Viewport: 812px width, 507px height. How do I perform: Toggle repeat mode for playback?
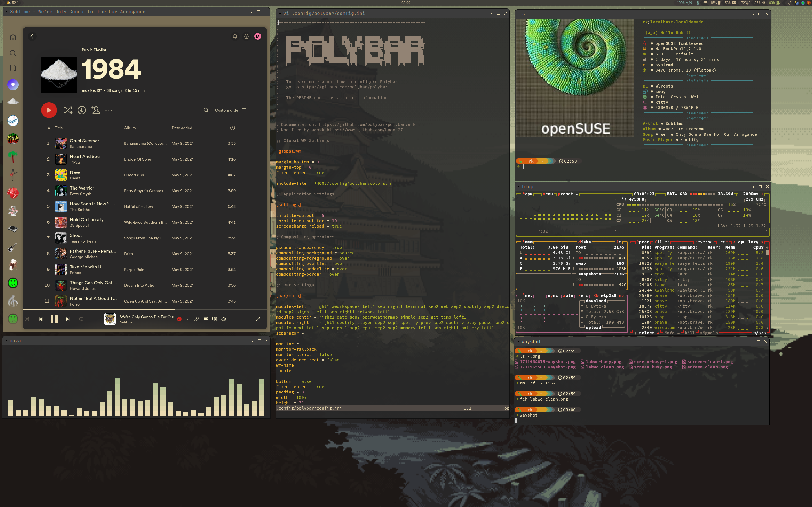[x=81, y=319]
